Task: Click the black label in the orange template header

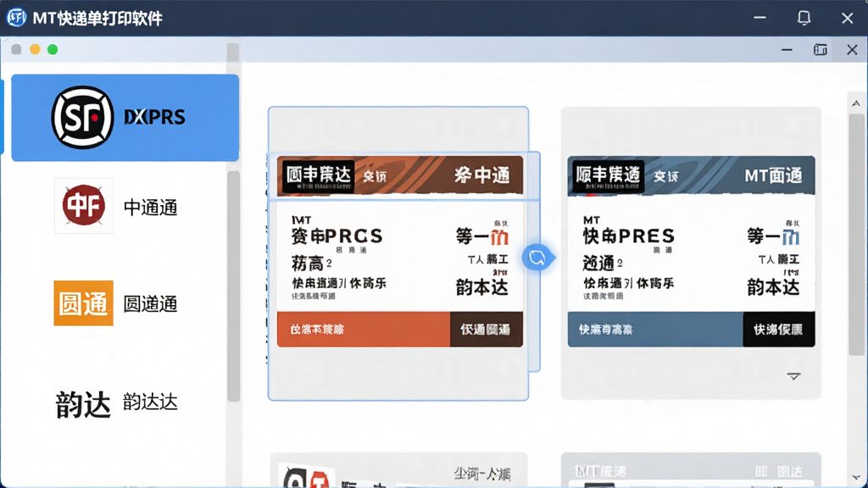Action: pos(319,175)
